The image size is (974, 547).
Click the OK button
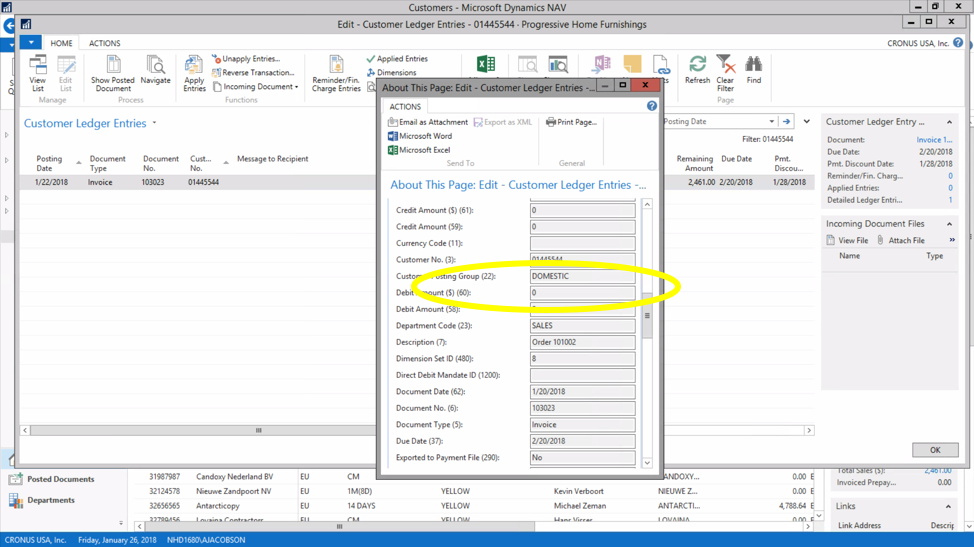(x=935, y=450)
